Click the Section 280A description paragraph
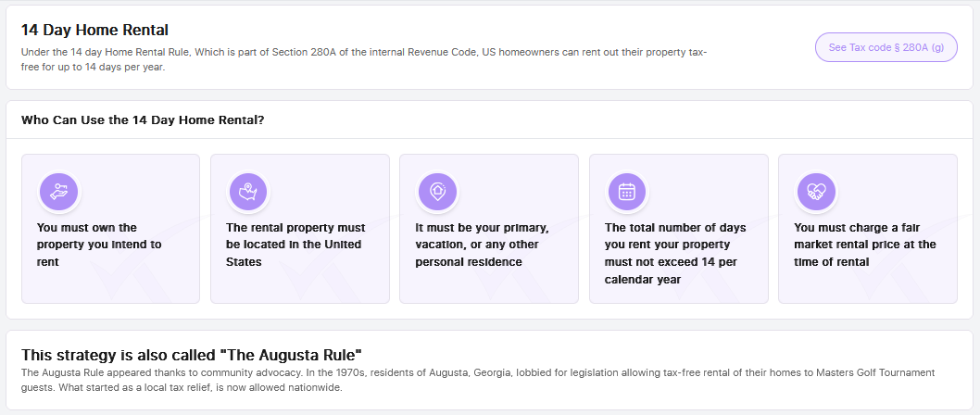 tap(364, 60)
